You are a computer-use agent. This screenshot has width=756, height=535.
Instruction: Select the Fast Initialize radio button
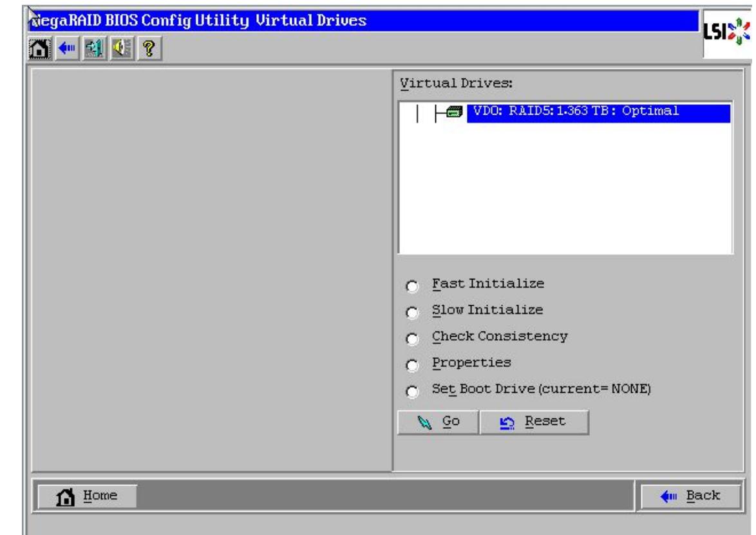tap(411, 286)
